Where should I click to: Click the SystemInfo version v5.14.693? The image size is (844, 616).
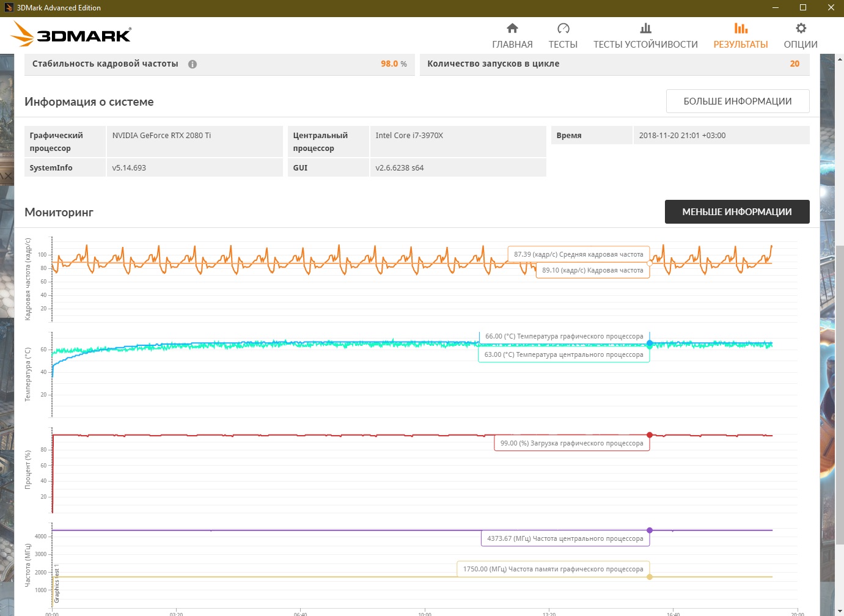tap(129, 168)
